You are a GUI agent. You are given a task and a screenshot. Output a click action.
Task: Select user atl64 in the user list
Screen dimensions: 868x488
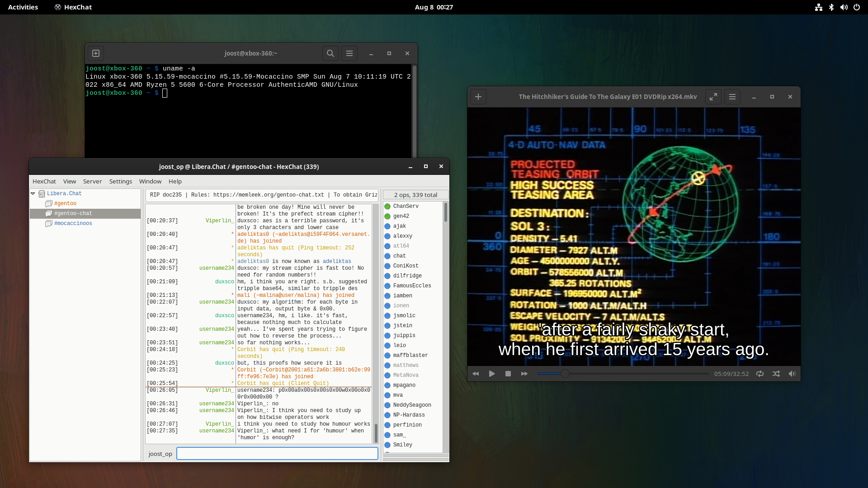pyautogui.click(x=401, y=246)
